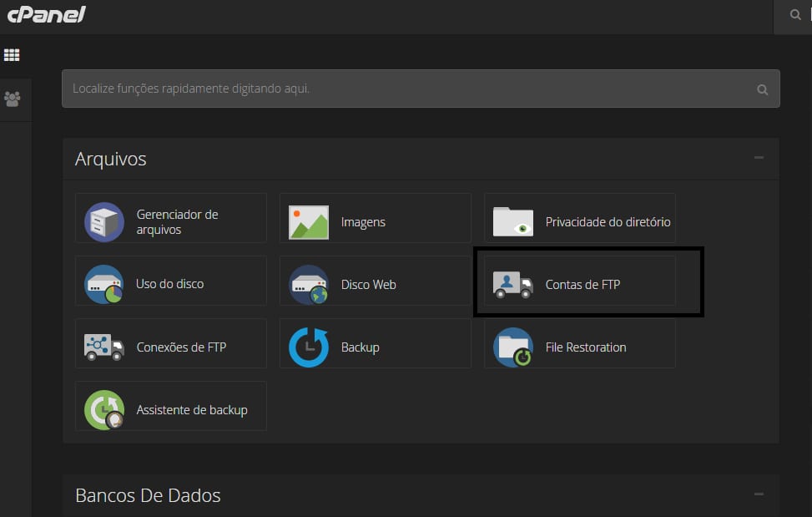Click the Contas de FTP truck icon

coord(512,285)
